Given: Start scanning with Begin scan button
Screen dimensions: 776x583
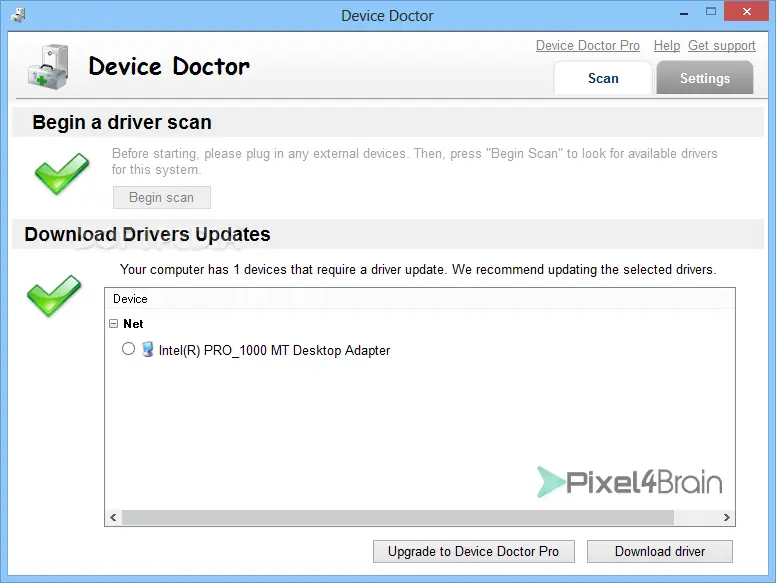Looking at the screenshot, I should point(162,197).
